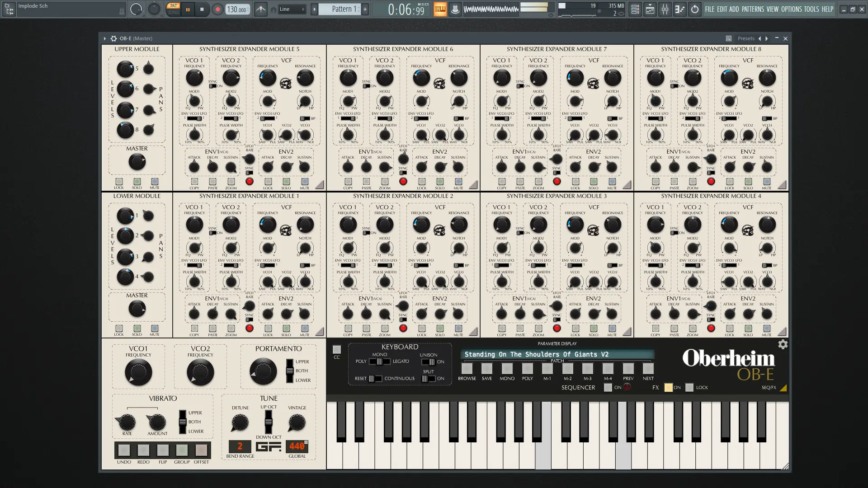868x488 pixels.
Task: Click the SEQ/FX yellow triangle expander
Action: (x=783, y=388)
